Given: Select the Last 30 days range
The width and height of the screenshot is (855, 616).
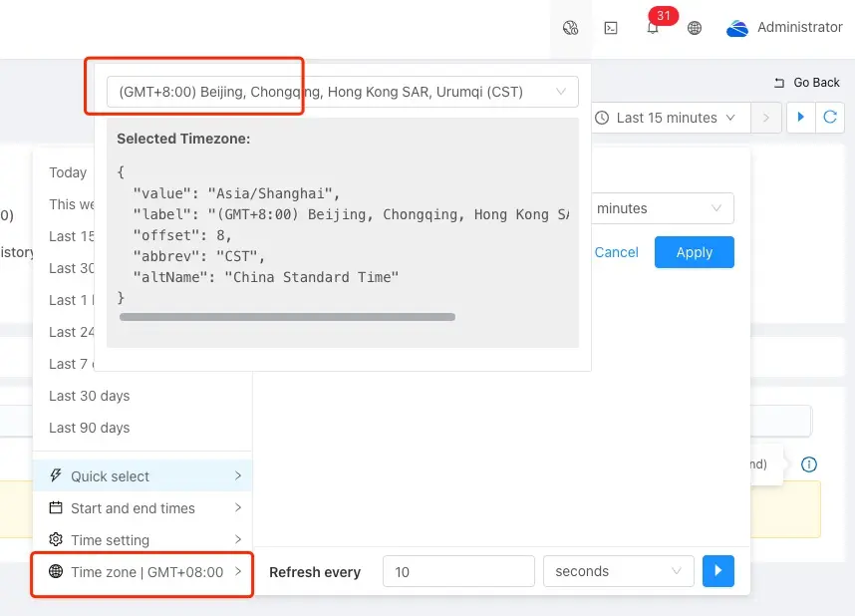Looking at the screenshot, I should (x=90, y=396).
